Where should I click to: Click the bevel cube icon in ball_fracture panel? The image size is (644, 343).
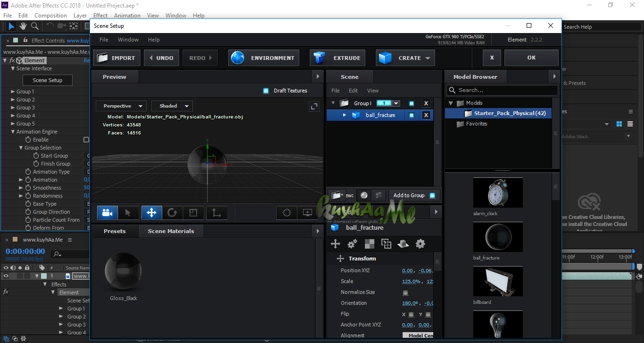(x=403, y=243)
